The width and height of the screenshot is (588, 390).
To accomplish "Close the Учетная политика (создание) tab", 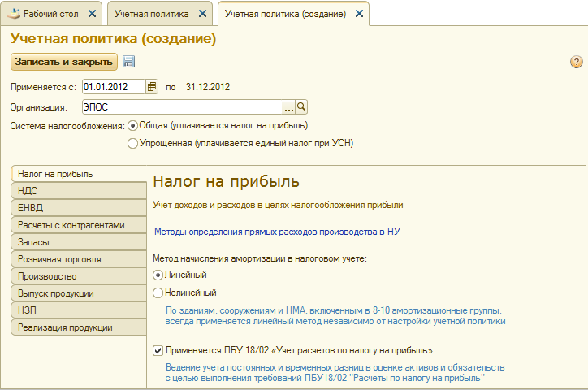I will click(x=359, y=14).
